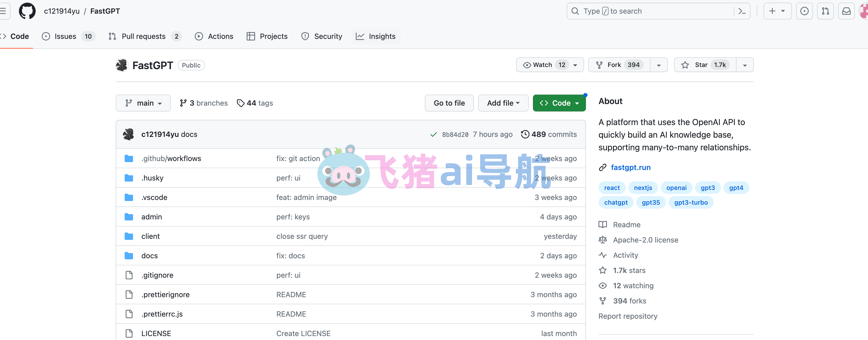Open the command palette icon
The width and height of the screenshot is (868, 340).
tap(742, 11)
